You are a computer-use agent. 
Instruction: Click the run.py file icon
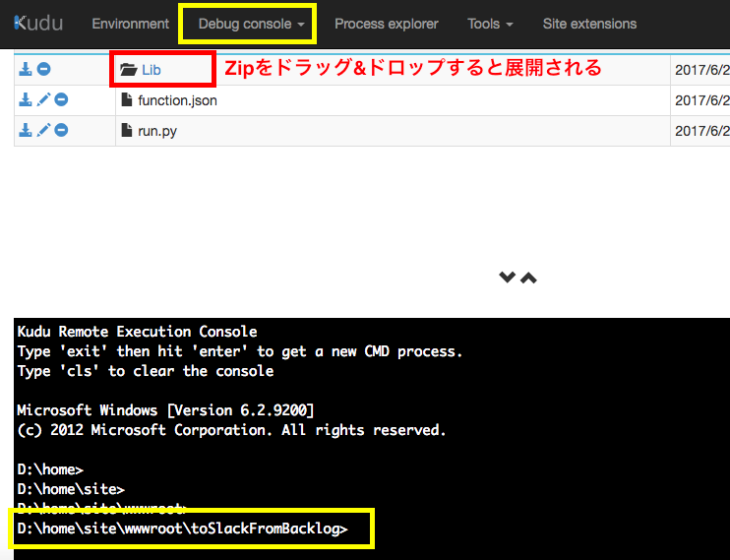127,130
